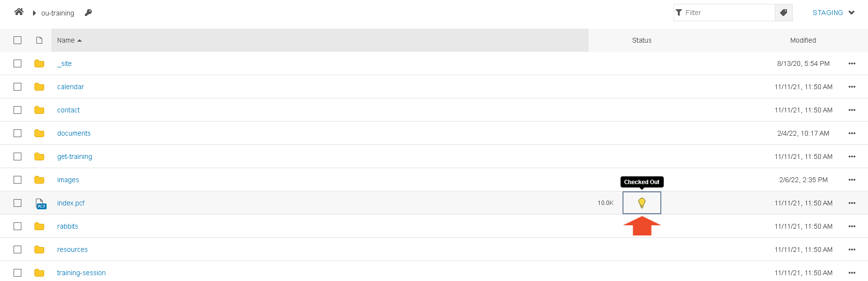868x281 pixels.
Task: Open the get-training folder link
Action: (x=75, y=156)
